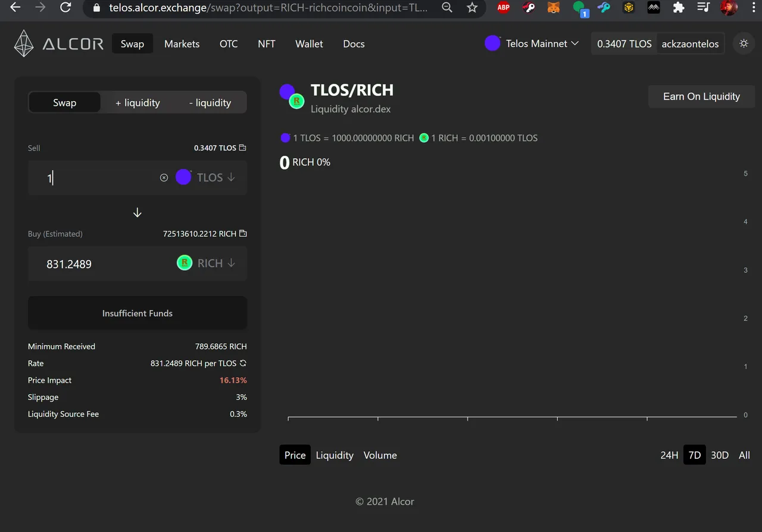Open the media control playlist icon
Image resolution: width=762 pixels, height=532 pixels.
[703, 8]
